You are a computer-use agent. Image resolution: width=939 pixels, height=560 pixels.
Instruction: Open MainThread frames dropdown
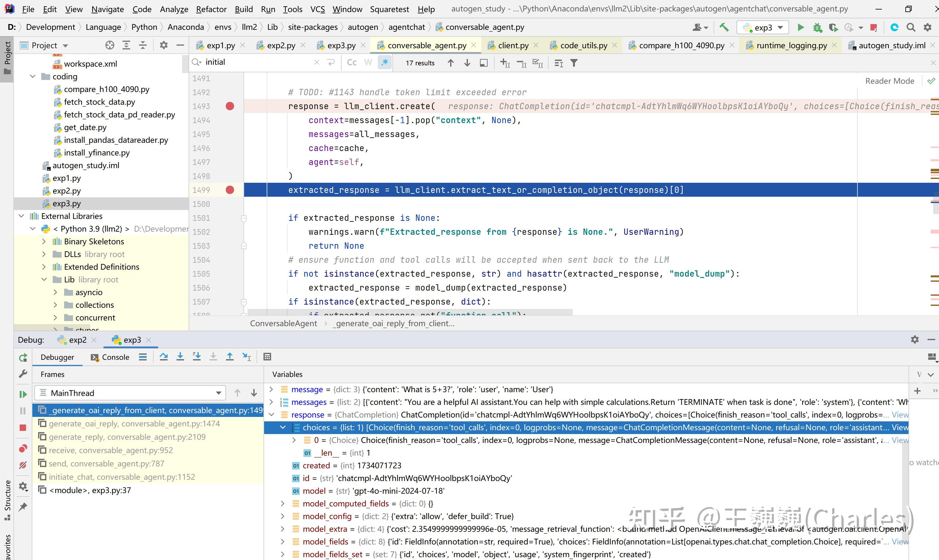click(218, 393)
